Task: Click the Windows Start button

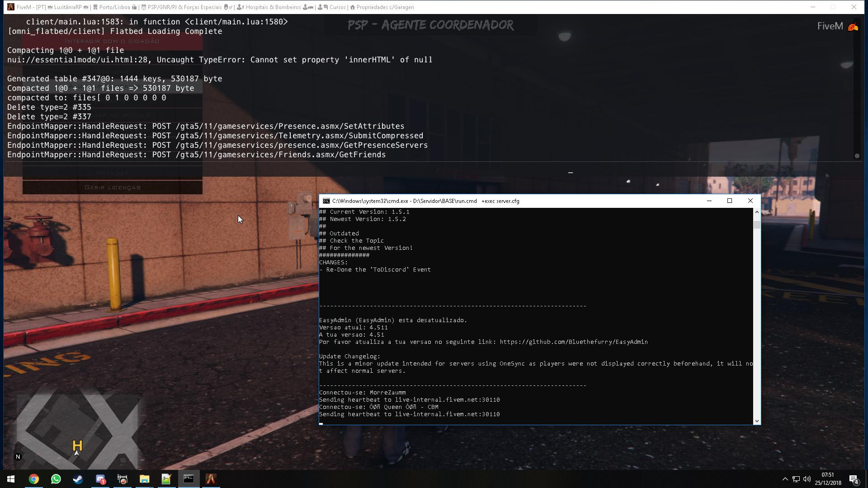Action: [11, 479]
